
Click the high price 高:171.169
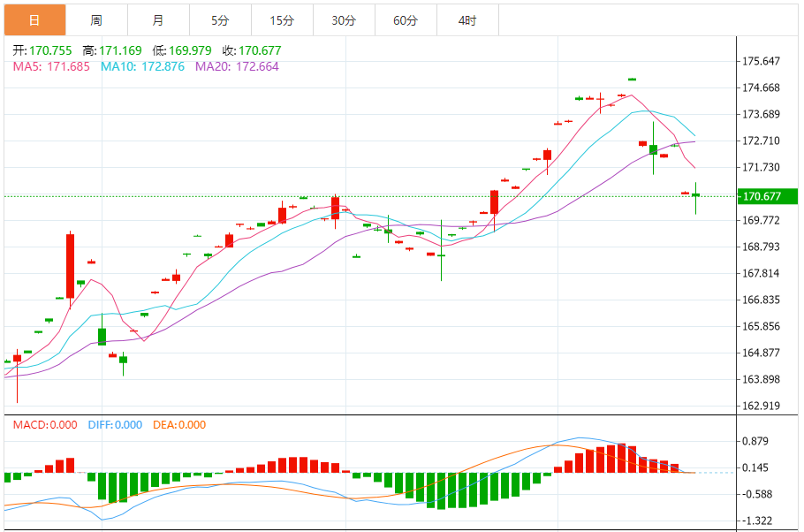tap(112, 50)
